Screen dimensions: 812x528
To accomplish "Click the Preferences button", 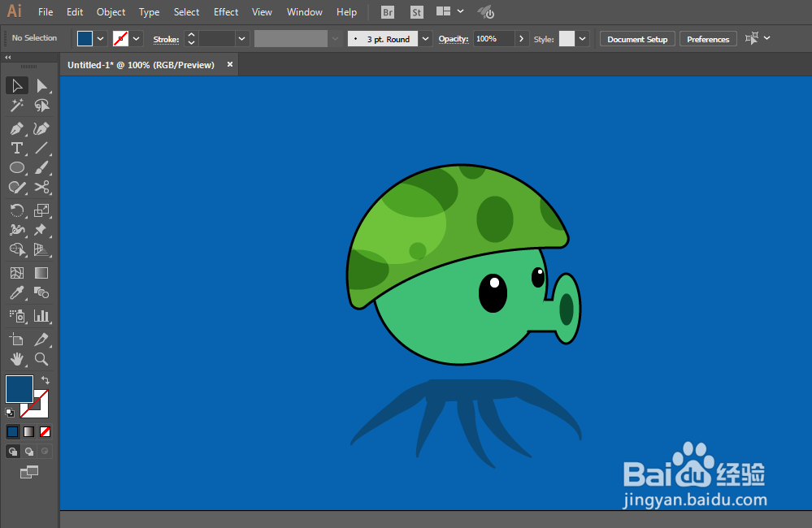I will pyautogui.click(x=708, y=39).
